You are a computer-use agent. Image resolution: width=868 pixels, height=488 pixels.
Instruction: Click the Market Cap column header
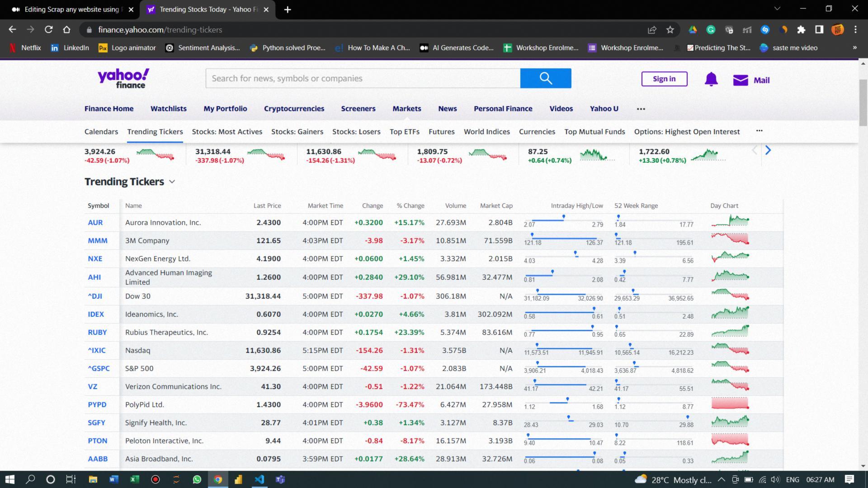click(496, 206)
